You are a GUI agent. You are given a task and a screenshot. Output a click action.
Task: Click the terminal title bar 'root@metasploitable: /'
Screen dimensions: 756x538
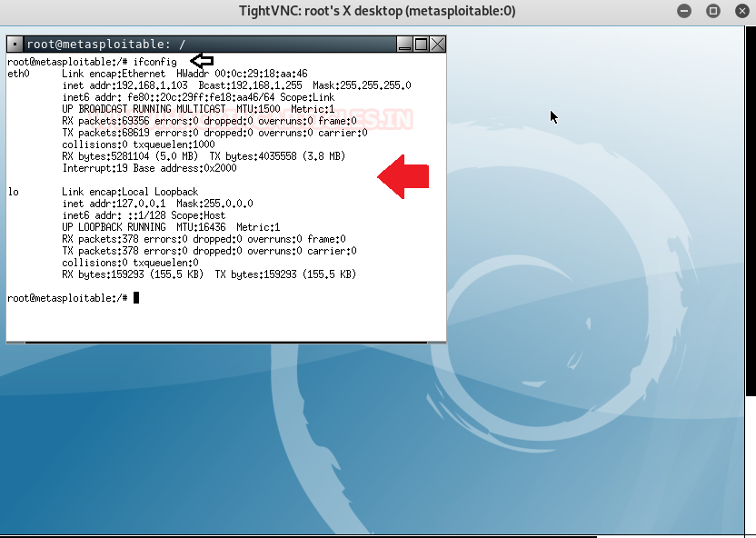click(x=106, y=45)
